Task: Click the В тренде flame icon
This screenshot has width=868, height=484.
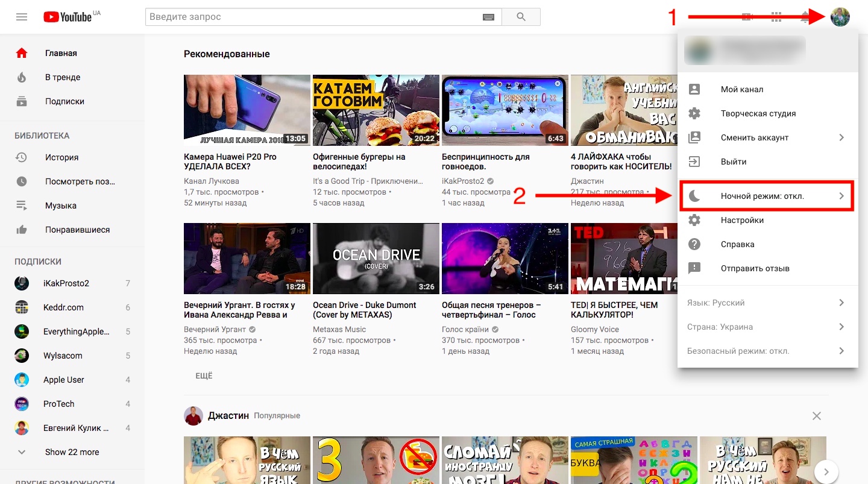Action: tap(22, 77)
